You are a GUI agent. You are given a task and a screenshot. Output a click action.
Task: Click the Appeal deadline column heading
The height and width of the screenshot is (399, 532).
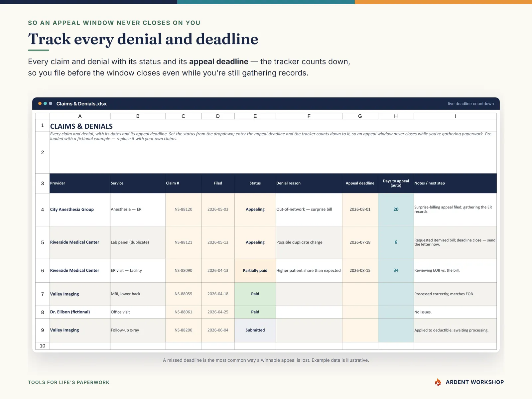(x=360, y=183)
